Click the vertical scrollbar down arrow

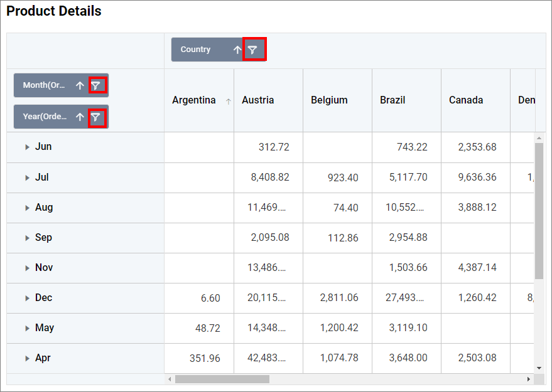coord(539,368)
